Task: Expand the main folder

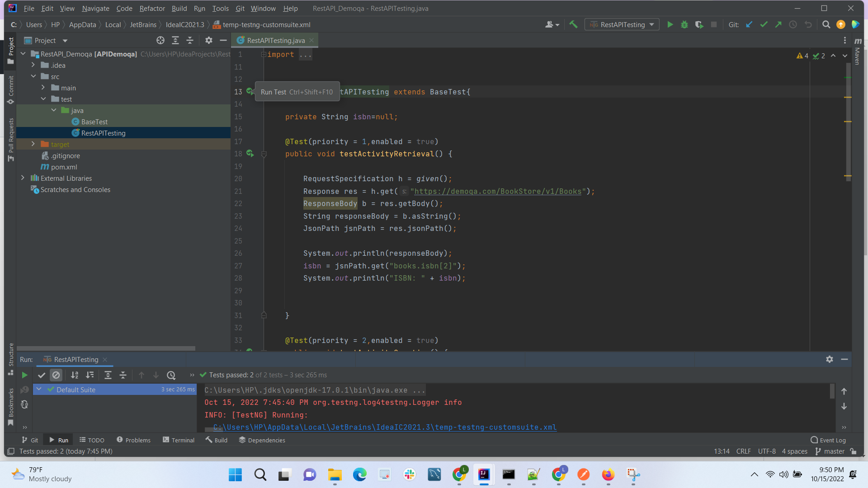Action: point(43,88)
